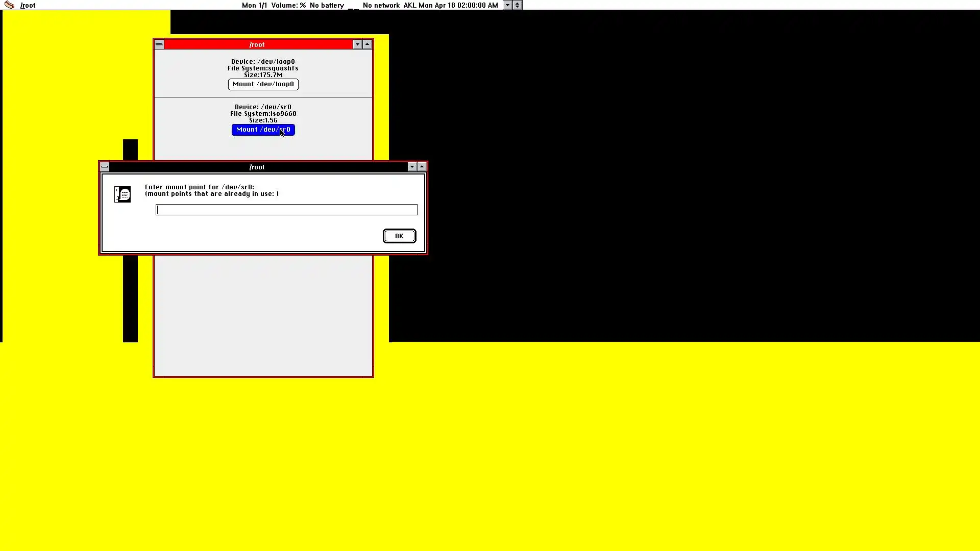Click the No network status indicator

click(381, 5)
